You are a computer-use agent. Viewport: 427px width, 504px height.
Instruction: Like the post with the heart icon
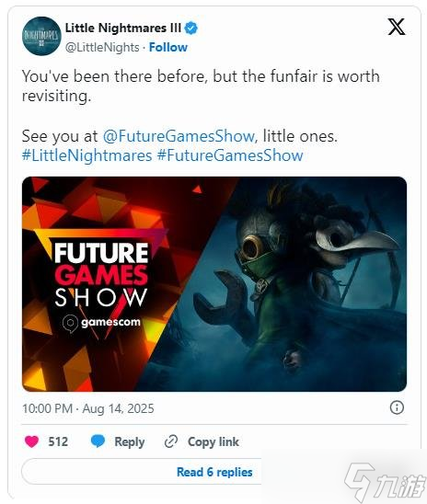[x=31, y=441]
